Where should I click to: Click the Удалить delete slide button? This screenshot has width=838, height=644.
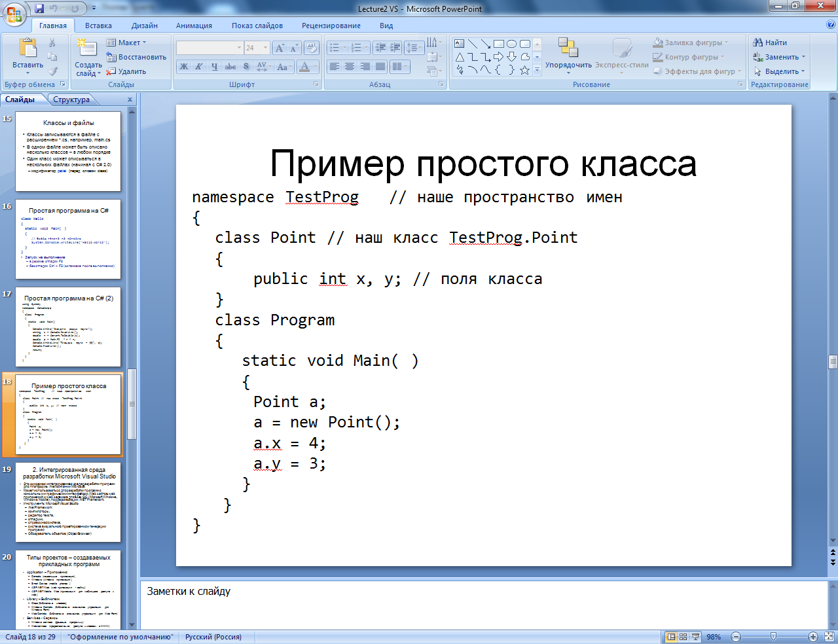click(x=126, y=71)
